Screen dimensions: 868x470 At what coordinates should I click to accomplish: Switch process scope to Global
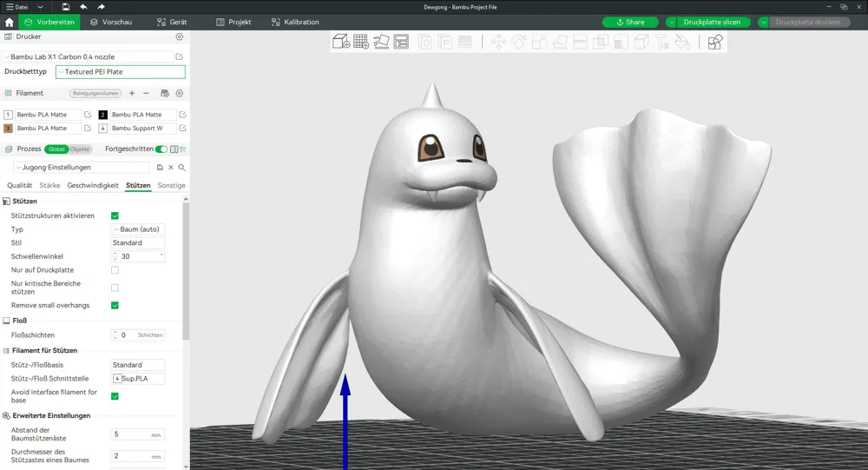pos(56,149)
